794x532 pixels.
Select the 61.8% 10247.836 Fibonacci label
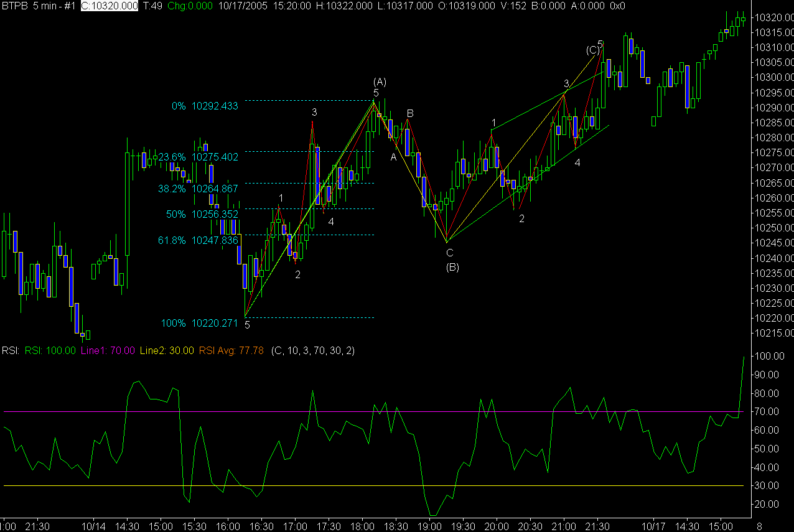(x=198, y=240)
